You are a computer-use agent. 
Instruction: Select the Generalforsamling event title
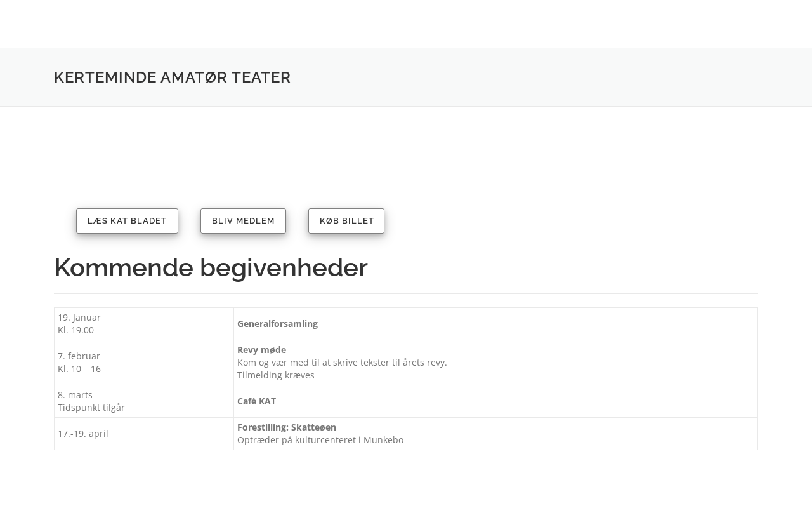(x=277, y=324)
